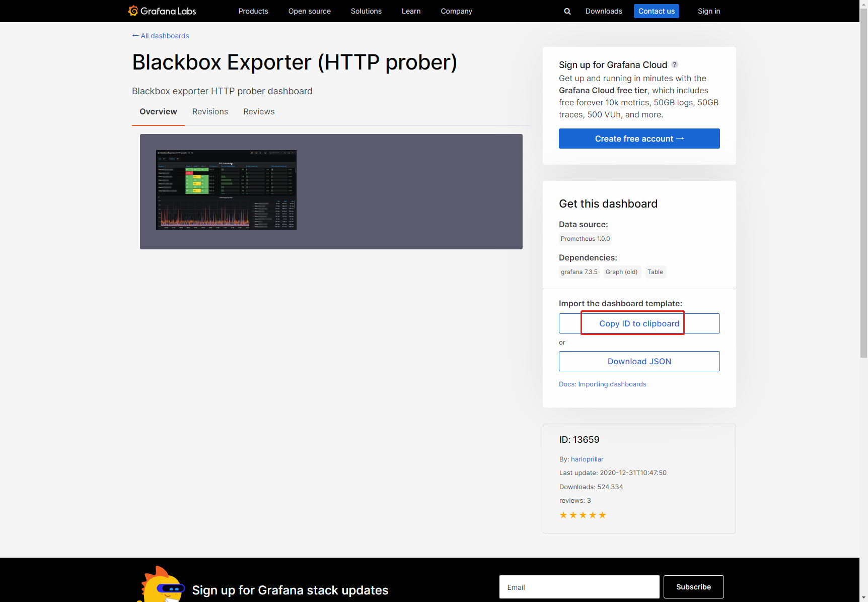
Task: Click the ID: 13659 text
Action: (x=580, y=440)
